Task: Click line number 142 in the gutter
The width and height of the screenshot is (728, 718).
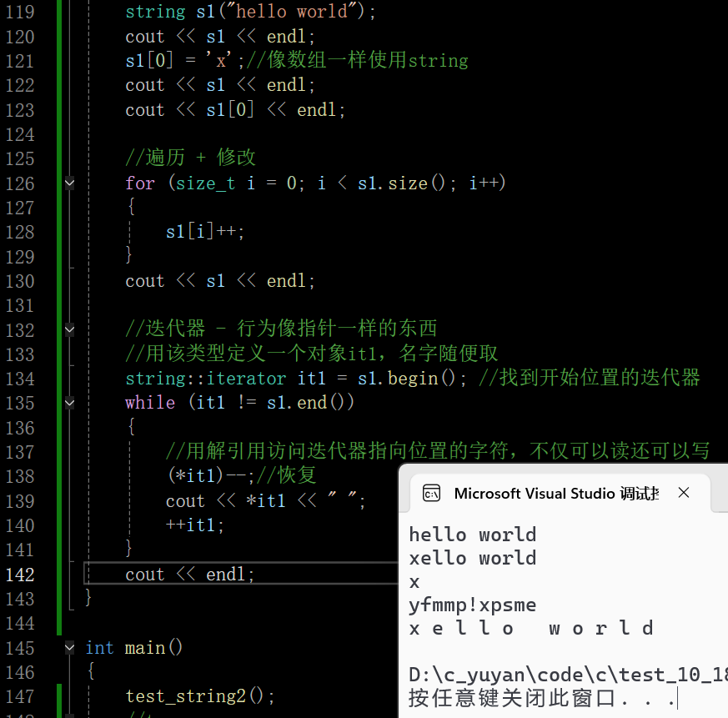Action: 20,575
